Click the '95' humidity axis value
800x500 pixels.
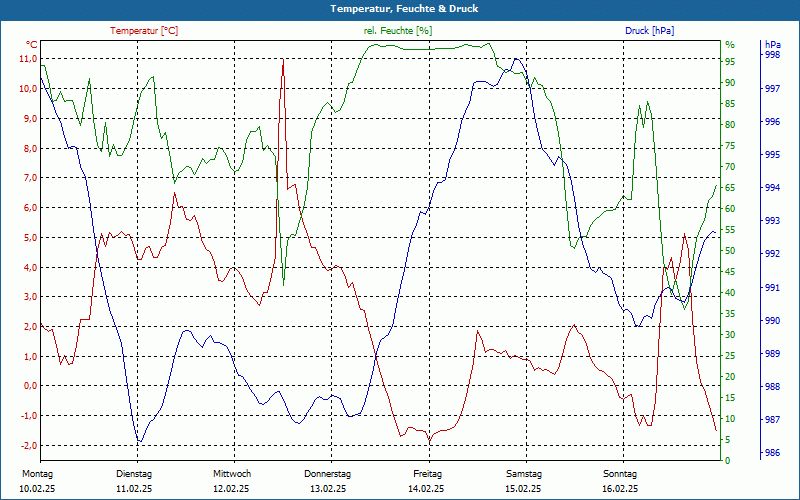(730, 62)
